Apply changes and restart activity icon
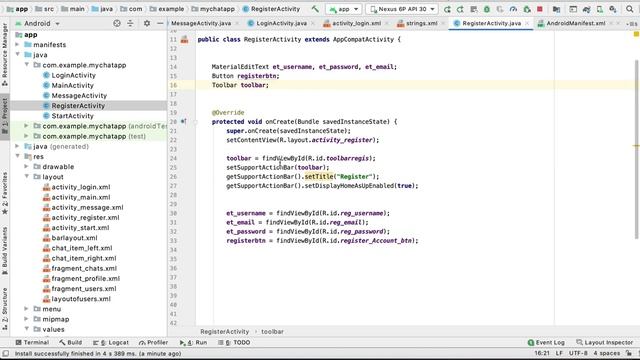 (460, 9)
